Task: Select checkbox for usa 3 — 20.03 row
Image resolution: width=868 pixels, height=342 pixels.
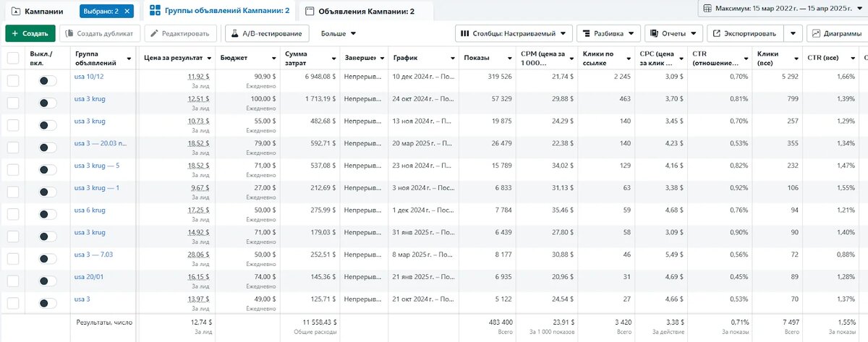Action: (x=13, y=147)
